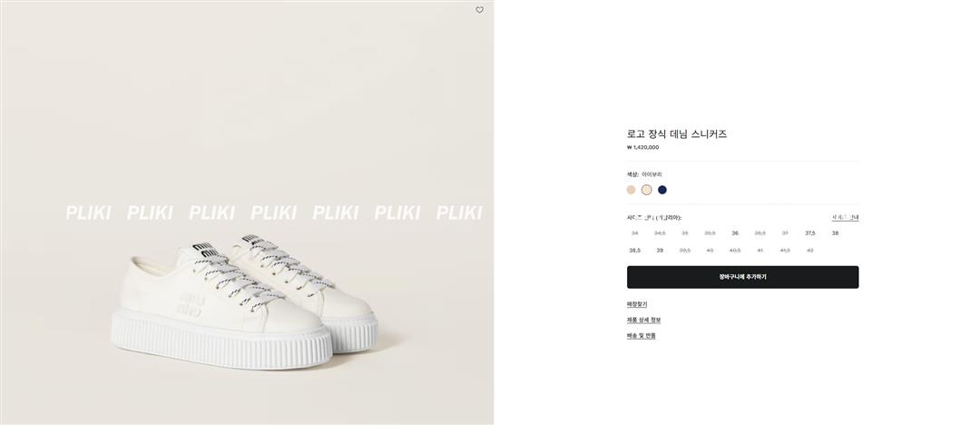Viewport: 980px width, 425px height.
Task: Expand the 배송 및 반품 section
Action: click(641, 336)
